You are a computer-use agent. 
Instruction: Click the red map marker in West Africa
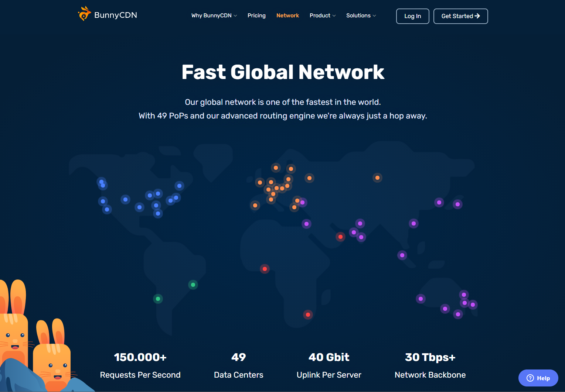[265, 269]
